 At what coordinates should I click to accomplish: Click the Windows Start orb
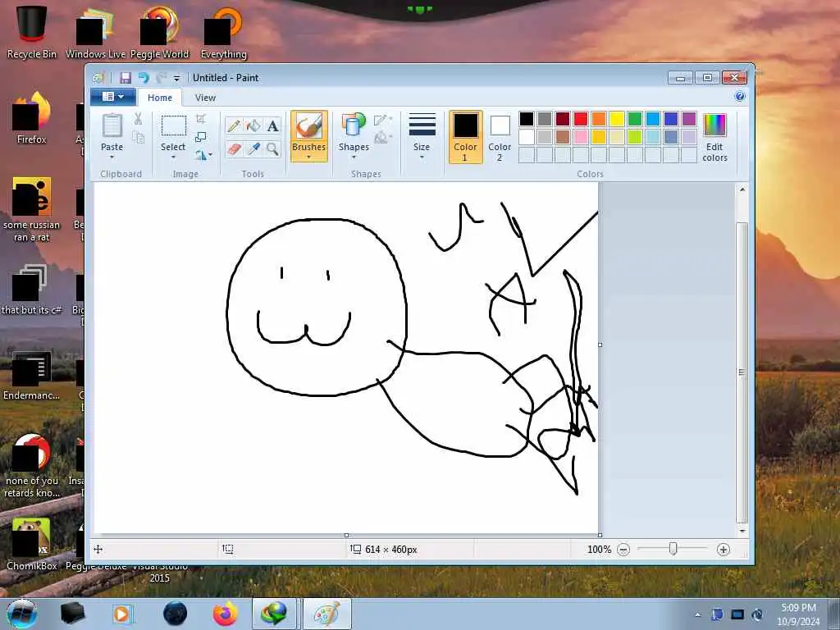point(21,614)
